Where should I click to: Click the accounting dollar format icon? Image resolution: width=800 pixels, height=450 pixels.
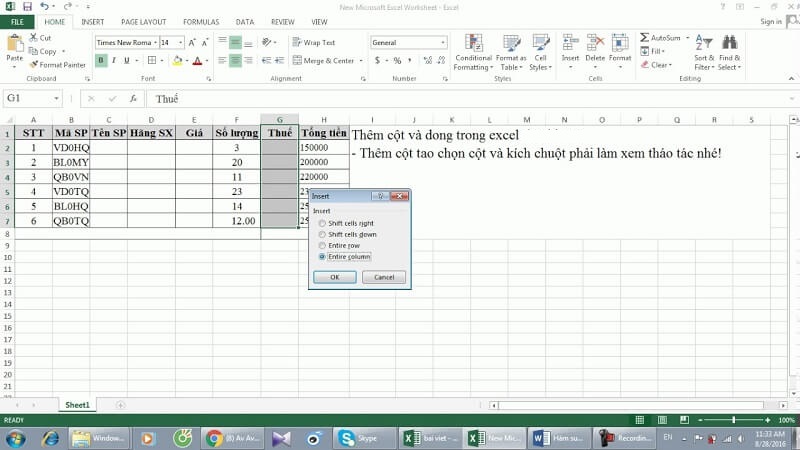[377, 60]
